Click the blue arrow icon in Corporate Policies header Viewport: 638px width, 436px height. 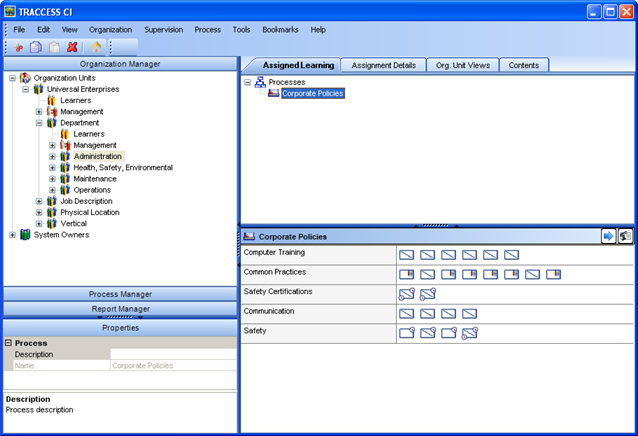point(608,236)
